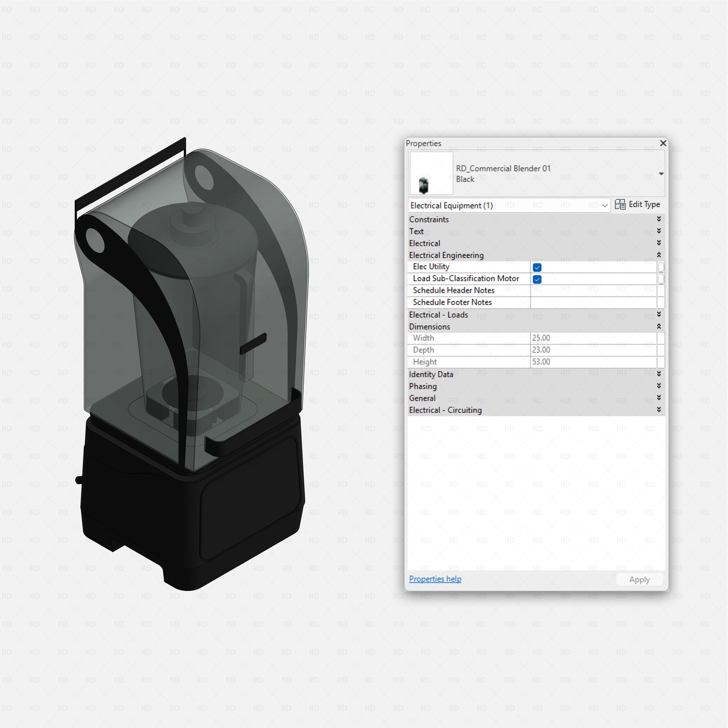This screenshot has width=728, height=728.
Task: Uncheck the Elec Utility checkbox
Action: 537,267
